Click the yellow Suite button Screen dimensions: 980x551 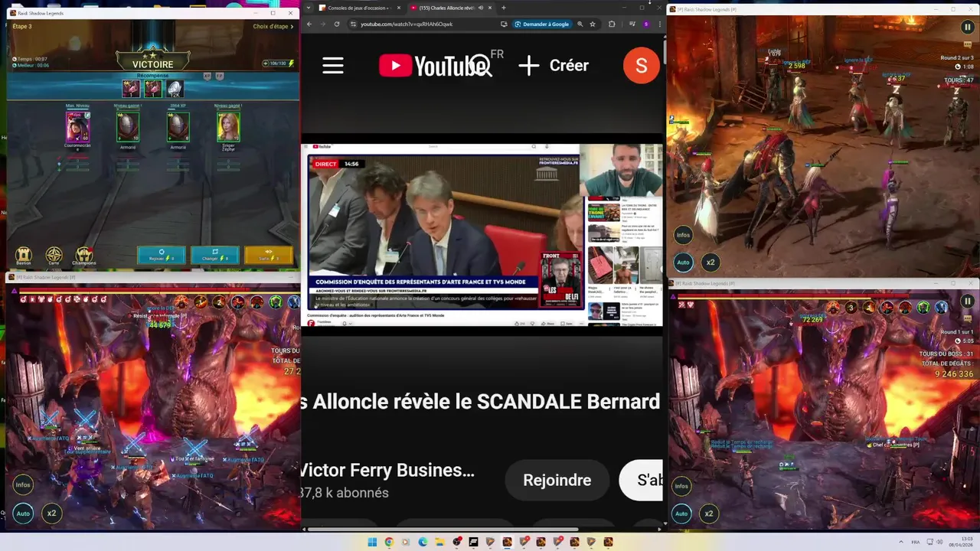(x=268, y=255)
